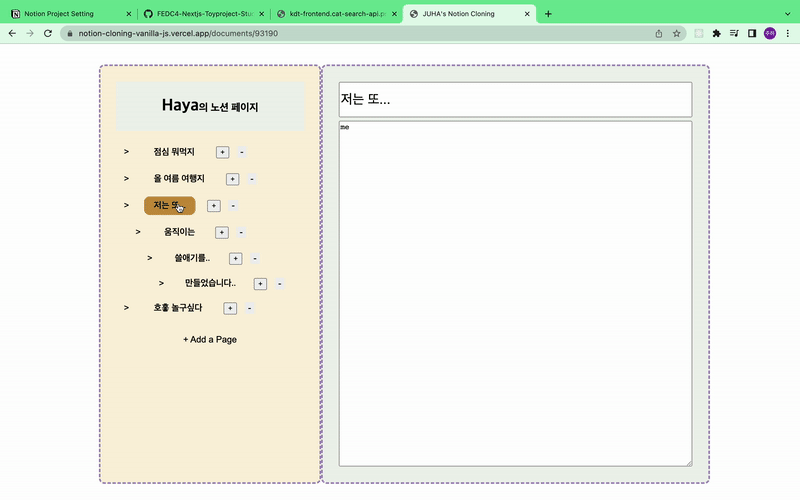Expand the 호홍 놀구싶다 page arrow
This screenshot has width=800, height=500.
pos(126,308)
